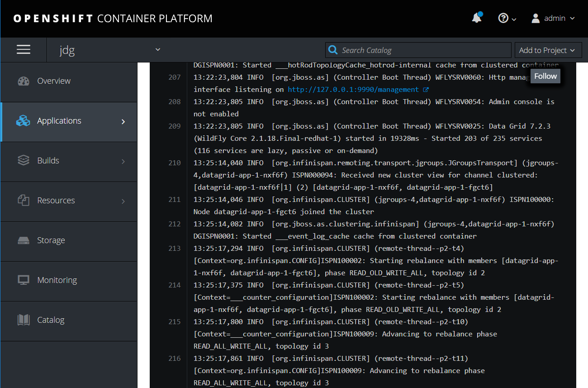Screen dimensions: 588x388
Task: Click the admin user avatar icon
Action: click(x=536, y=18)
